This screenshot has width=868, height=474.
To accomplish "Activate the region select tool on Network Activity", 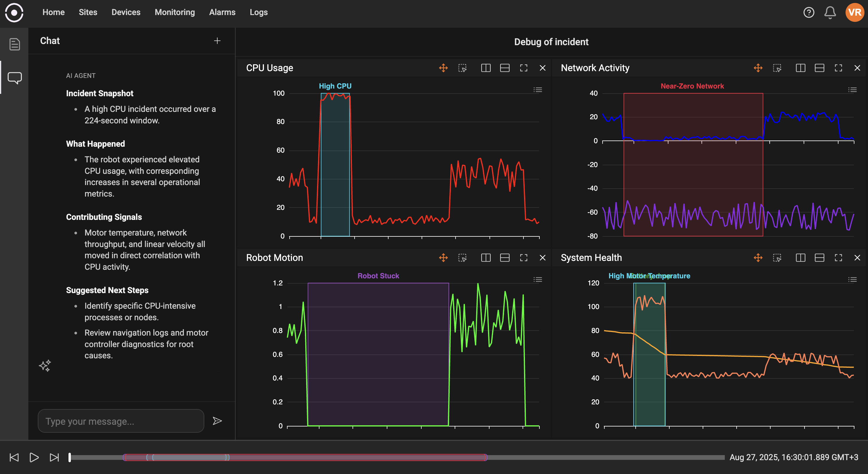I will 777,68.
